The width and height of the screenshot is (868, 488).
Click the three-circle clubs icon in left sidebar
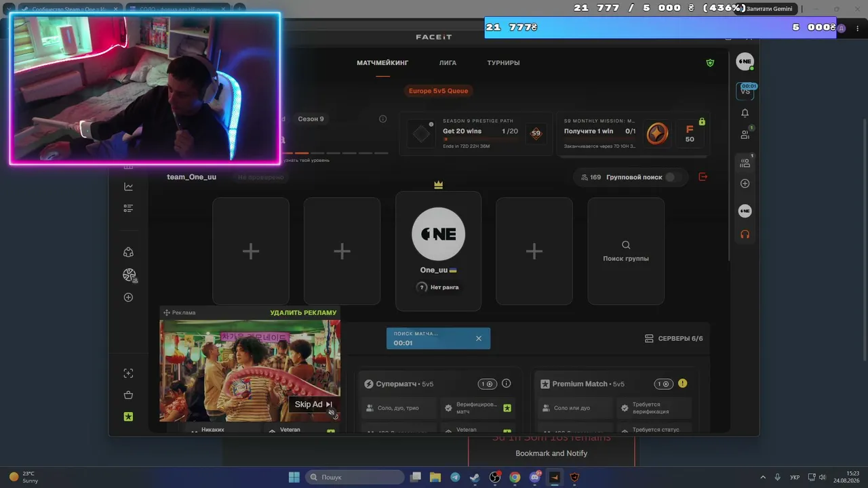[x=128, y=252]
